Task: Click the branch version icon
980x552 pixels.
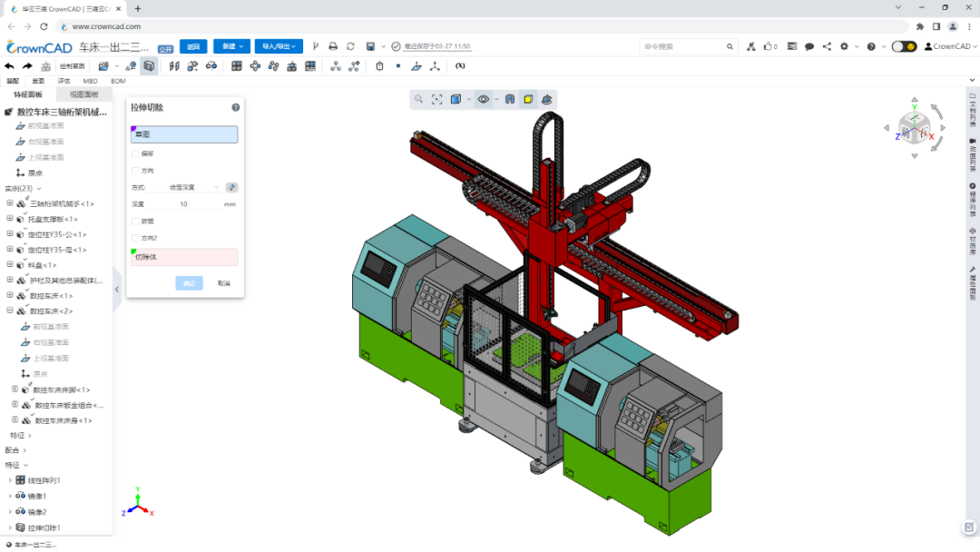Action: (316, 46)
